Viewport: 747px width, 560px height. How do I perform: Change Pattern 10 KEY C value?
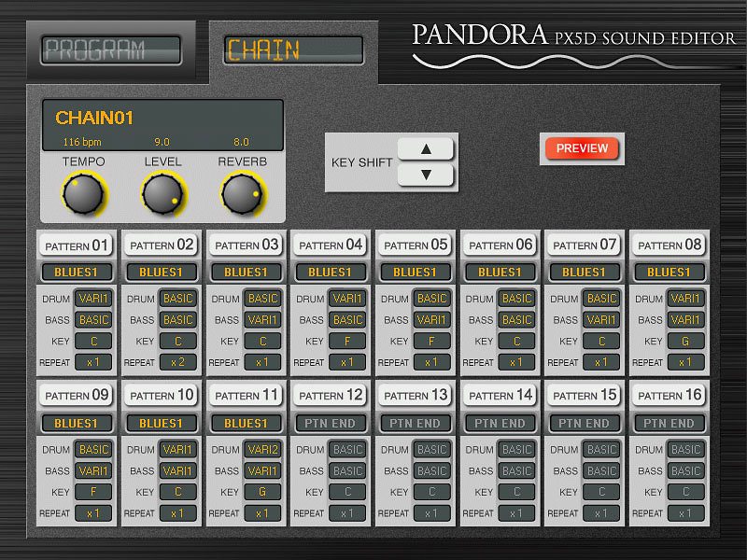coord(178,492)
